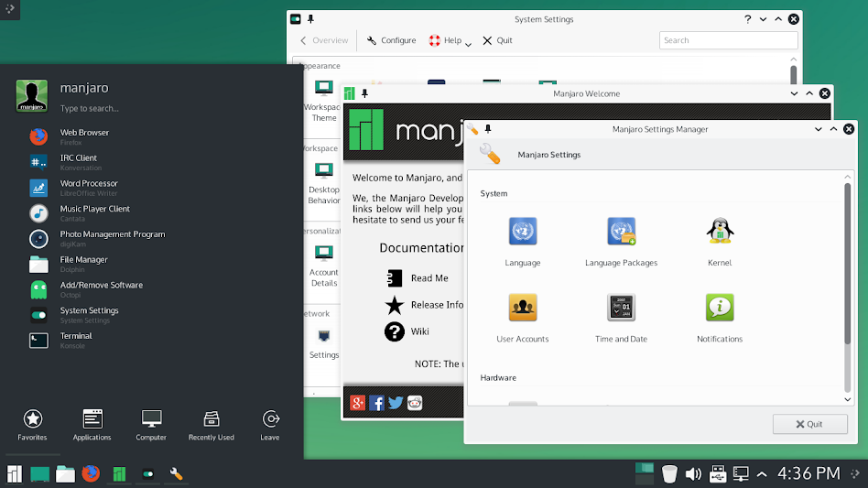Switch to the Favorites tab

[x=32, y=425]
